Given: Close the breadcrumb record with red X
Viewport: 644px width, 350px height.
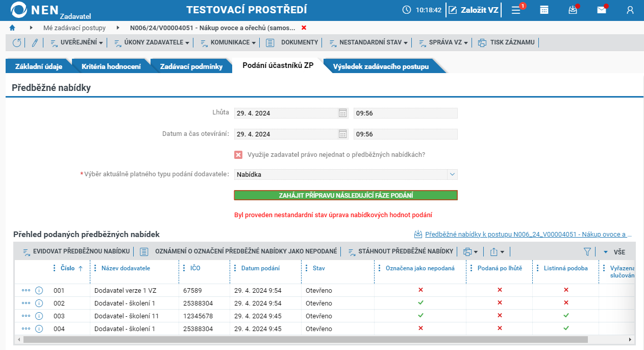Looking at the screenshot, I should click(304, 28).
